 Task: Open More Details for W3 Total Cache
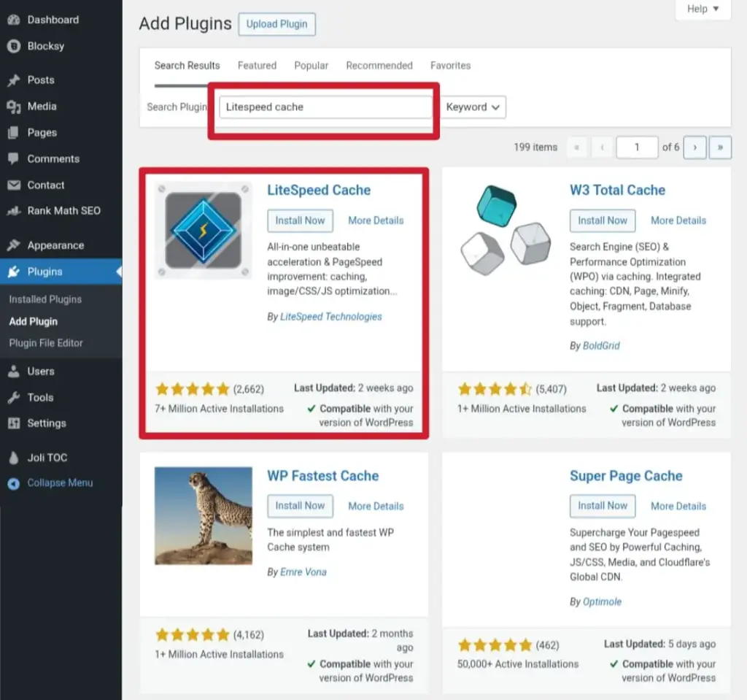tap(678, 220)
